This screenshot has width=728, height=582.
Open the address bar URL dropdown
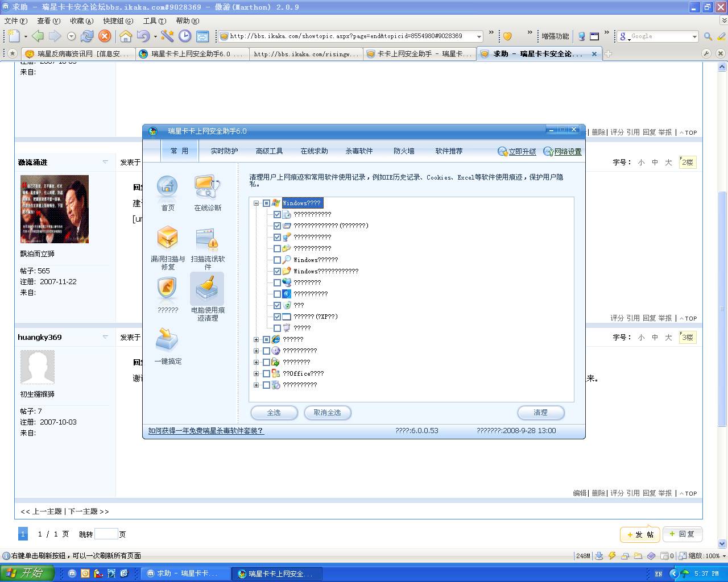479,36
